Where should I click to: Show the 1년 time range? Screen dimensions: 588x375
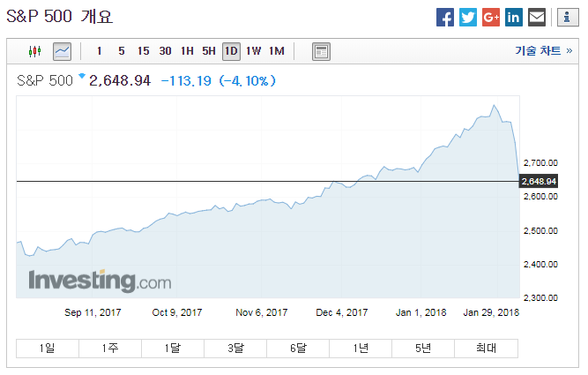(361, 349)
